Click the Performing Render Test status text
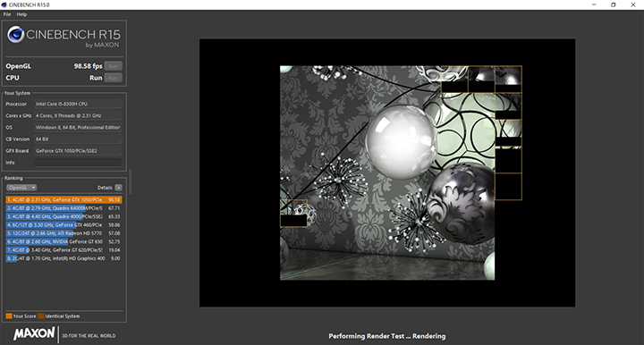 387,336
